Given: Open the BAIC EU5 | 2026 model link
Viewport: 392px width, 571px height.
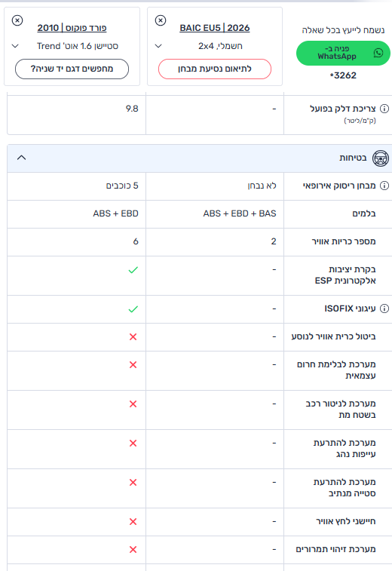Looking at the screenshot, I should click(215, 28).
